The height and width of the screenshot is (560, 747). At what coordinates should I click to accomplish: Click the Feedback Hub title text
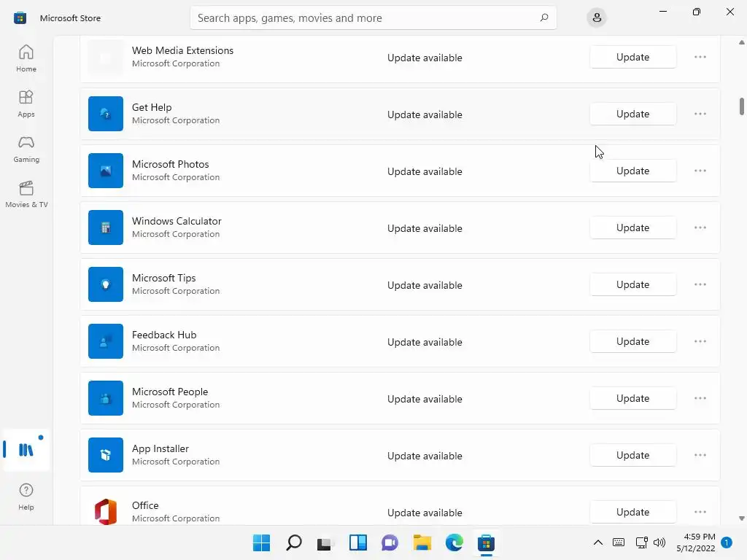pyautogui.click(x=164, y=335)
